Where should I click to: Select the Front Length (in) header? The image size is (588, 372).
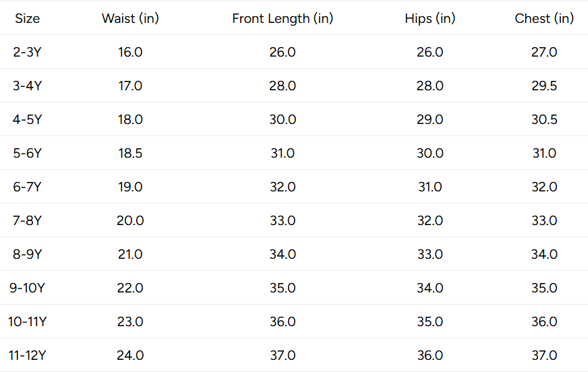click(x=283, y=18)
